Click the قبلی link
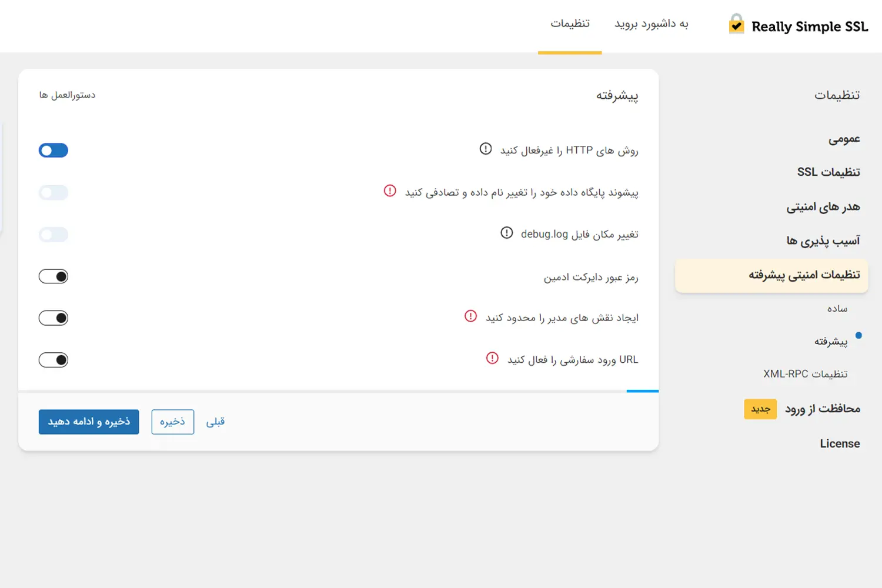882x588 pixels. point(215,422)
